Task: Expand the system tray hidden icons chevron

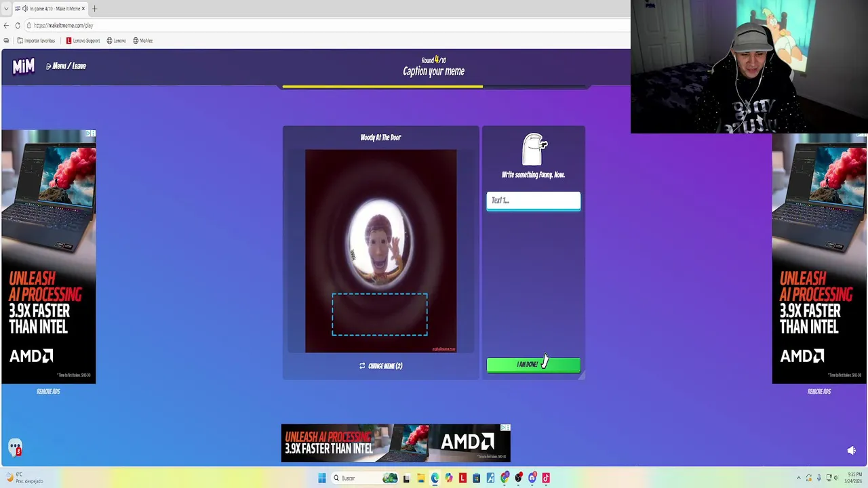Action: pos(799,478)
